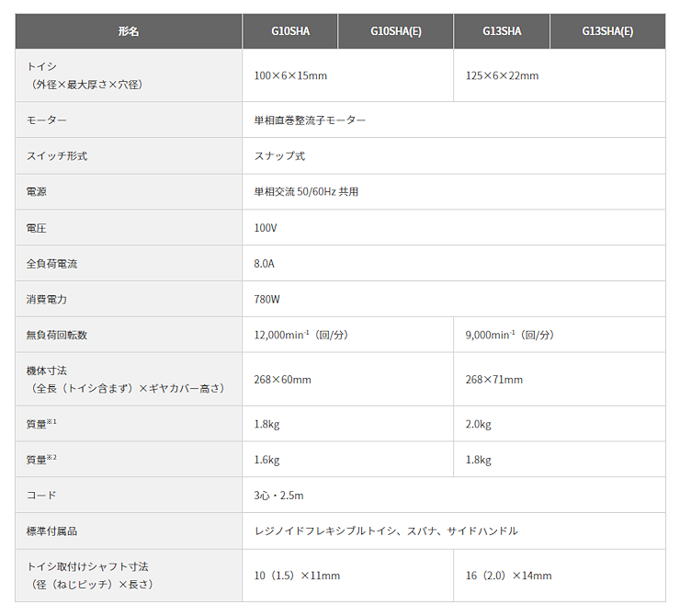
Task: Click the 780W power consumption value
Action: click(267, 300)
